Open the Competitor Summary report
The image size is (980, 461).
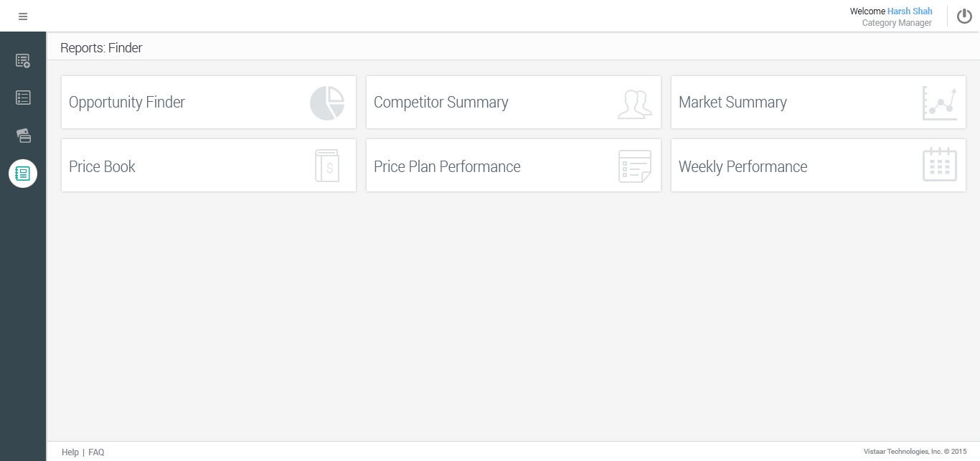point(440,103)
